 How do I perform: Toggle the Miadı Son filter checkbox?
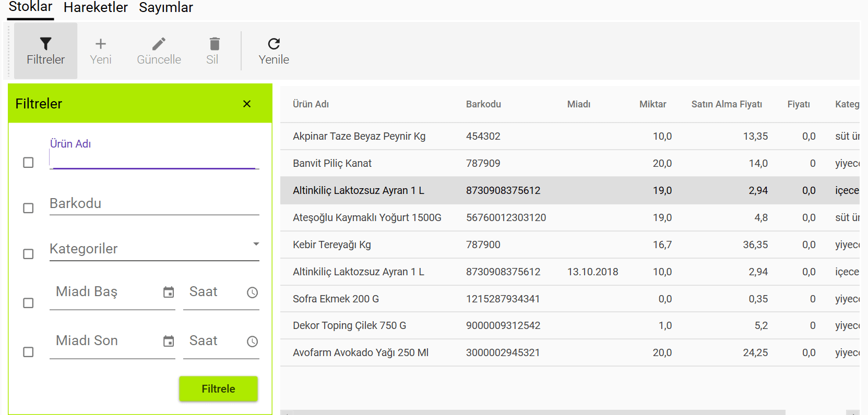pyautogui.click(x=29, y=352)
